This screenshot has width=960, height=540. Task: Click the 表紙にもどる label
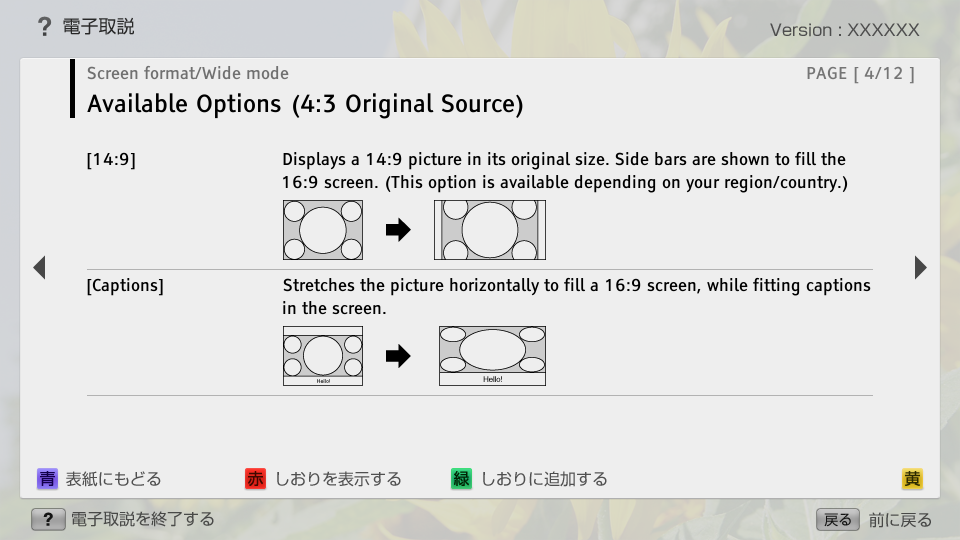(113, 479)
